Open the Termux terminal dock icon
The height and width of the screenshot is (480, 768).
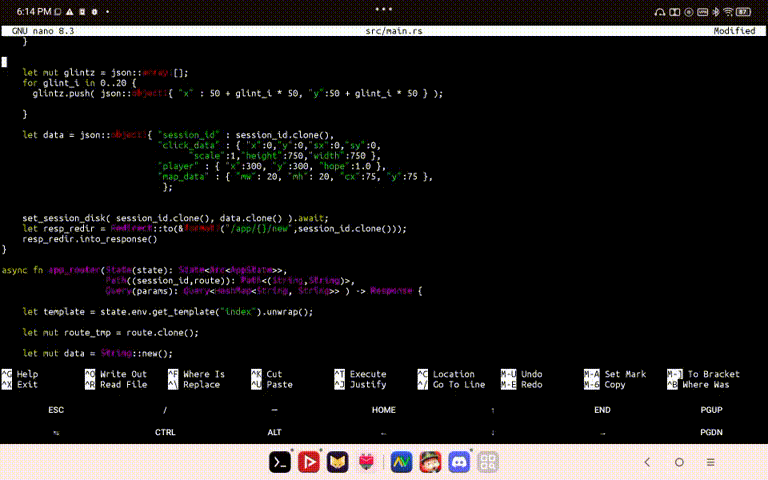pos(280,462)
